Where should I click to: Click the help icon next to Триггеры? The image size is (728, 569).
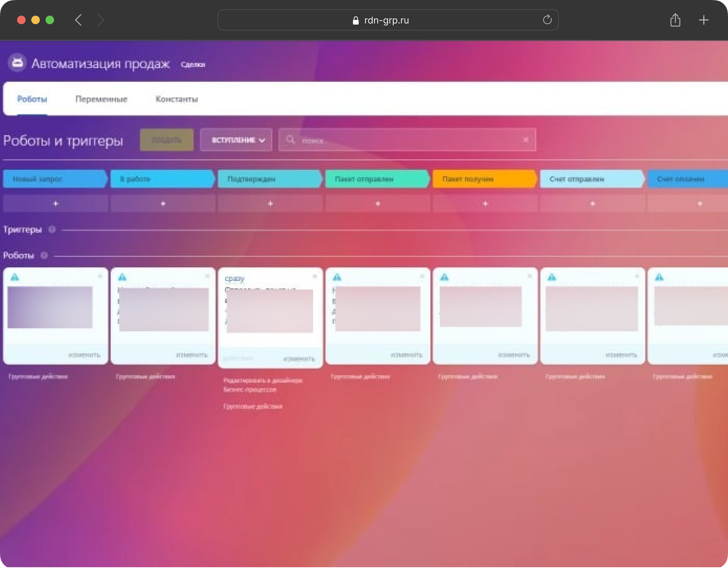point(52,229)
